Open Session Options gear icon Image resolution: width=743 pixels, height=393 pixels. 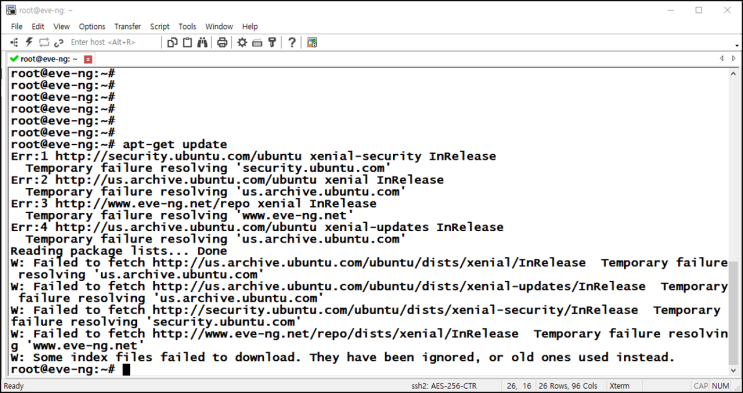242,43
